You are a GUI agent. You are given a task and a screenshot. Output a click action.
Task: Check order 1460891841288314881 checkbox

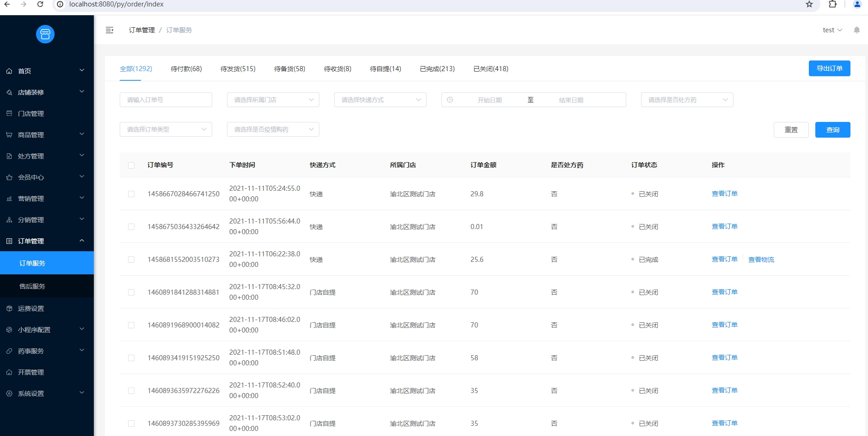point(131,292)
